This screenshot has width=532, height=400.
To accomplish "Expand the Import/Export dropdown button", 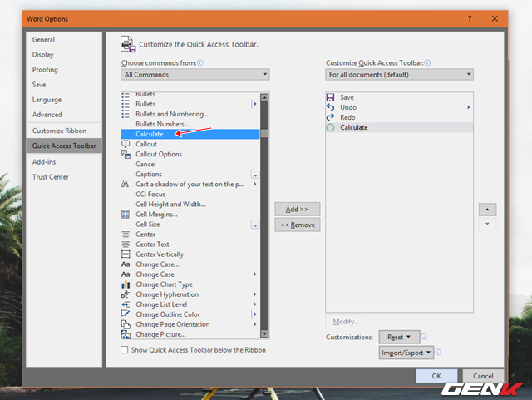I will pyautogui.click(x=406, y=353).
